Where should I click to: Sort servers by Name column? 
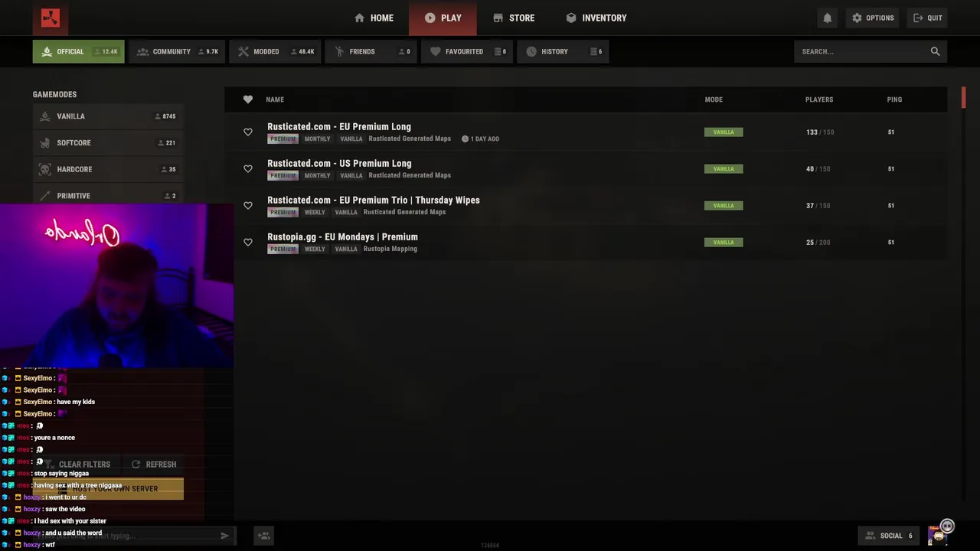pyautogui.click(x=275, y=99)
